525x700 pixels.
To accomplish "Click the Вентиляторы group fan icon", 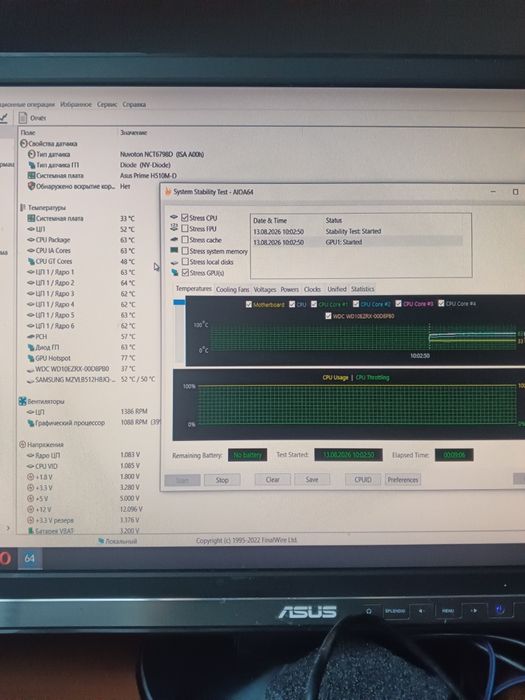I will coord(22,401).
